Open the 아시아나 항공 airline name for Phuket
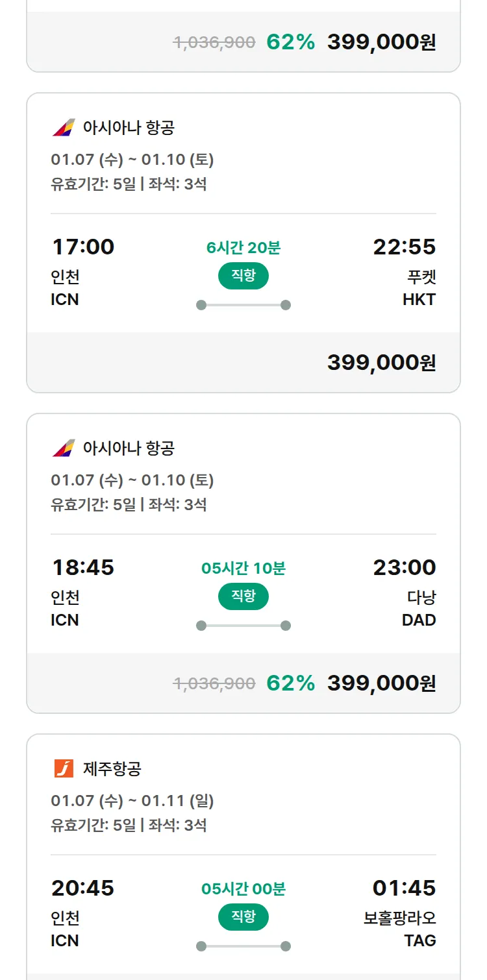The height and width of the screenshot is (980, 487). pyautogui.click(x=129, y=127)
